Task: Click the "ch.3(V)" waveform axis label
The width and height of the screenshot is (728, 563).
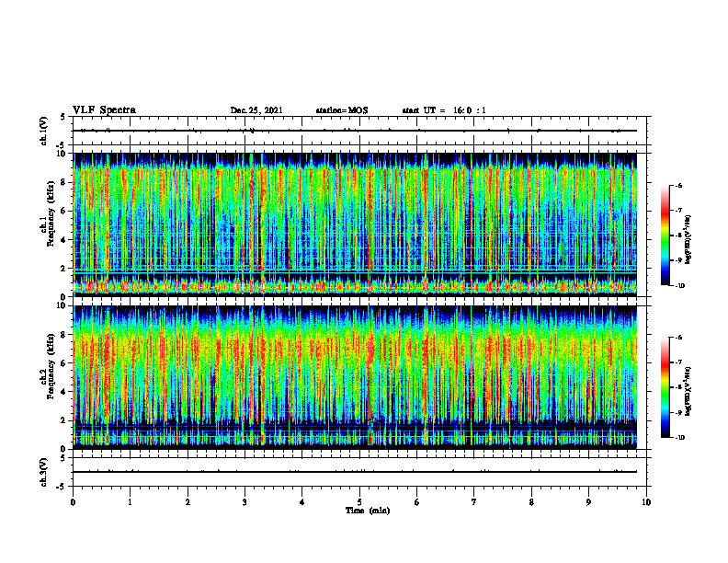Action: point(43,472)
